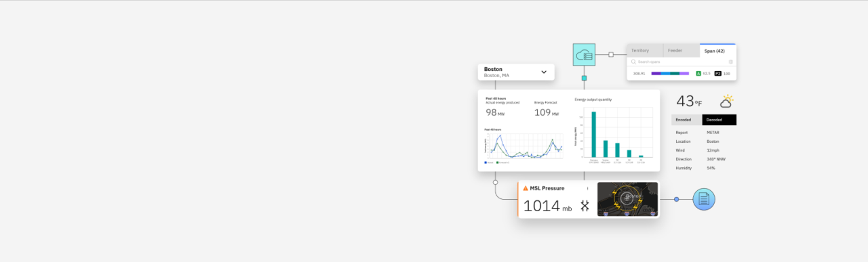Click the MSL Pressure warning triangle icon
This screenshot has height=262, width=868.
[526, 188]
